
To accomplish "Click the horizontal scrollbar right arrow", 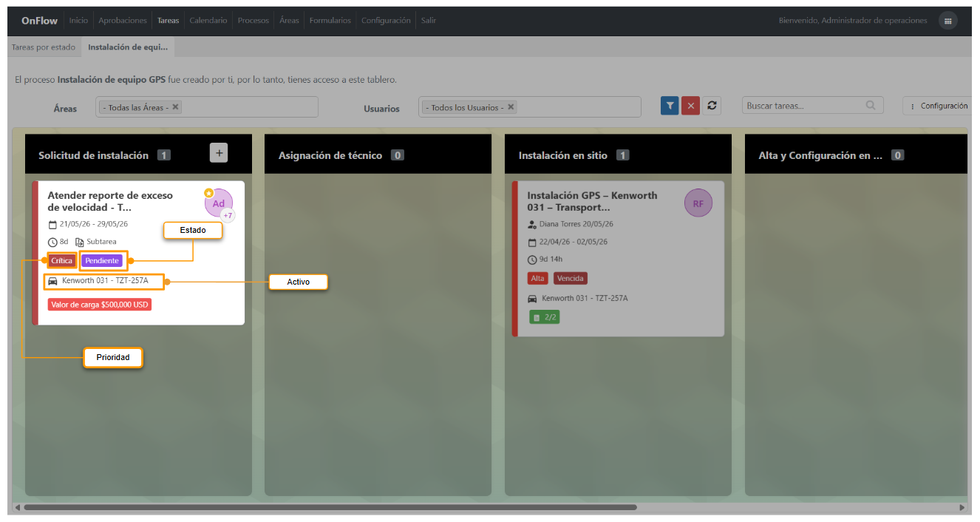I will pos(962,508).
